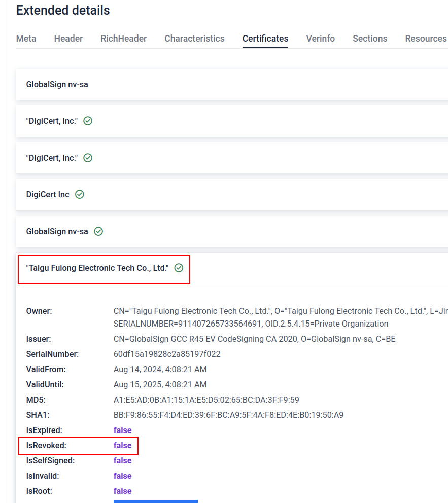Open the Meta tab
This screenshot has width=448, height=503.
point(26,39)
